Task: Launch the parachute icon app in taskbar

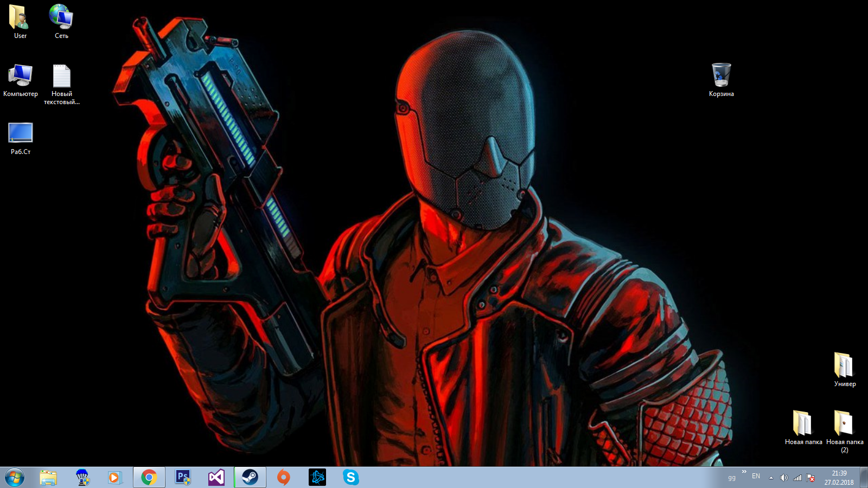Action: tap(82, 478)
